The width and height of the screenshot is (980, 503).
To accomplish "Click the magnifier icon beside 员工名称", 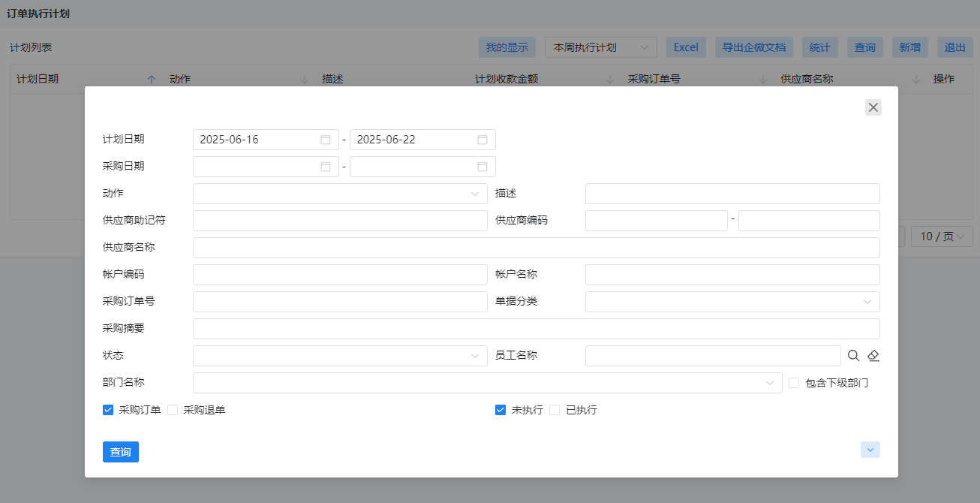I will point(853,356).
